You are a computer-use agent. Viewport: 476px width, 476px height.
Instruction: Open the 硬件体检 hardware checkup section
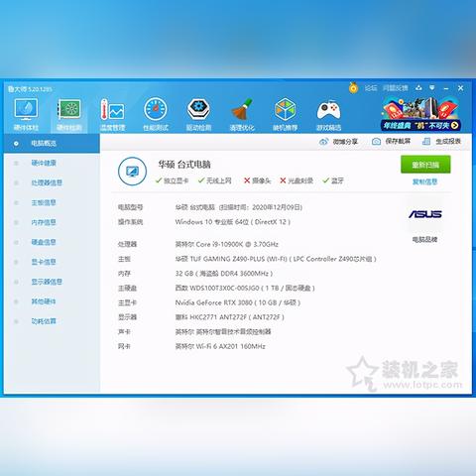pyautogui.click(x=26, y=114)
